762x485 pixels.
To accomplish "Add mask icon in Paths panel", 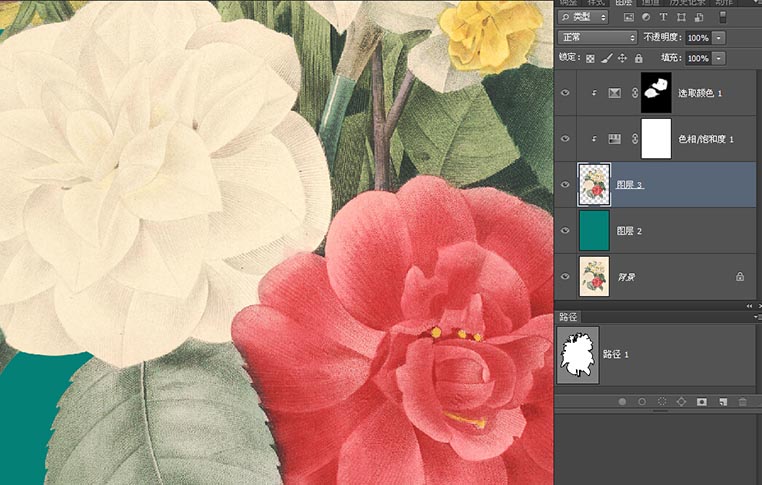I will pyautogui.click(x=702, y=401).
